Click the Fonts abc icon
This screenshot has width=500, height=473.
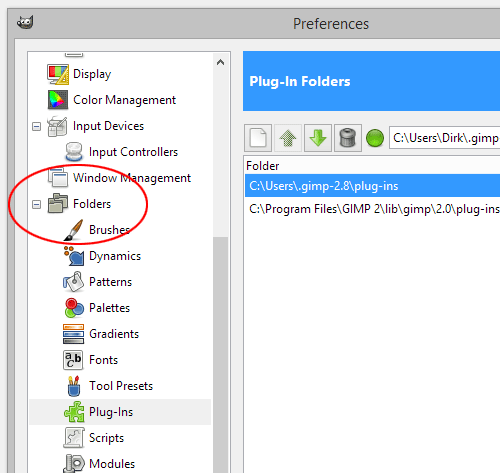(x=73, y=360)
